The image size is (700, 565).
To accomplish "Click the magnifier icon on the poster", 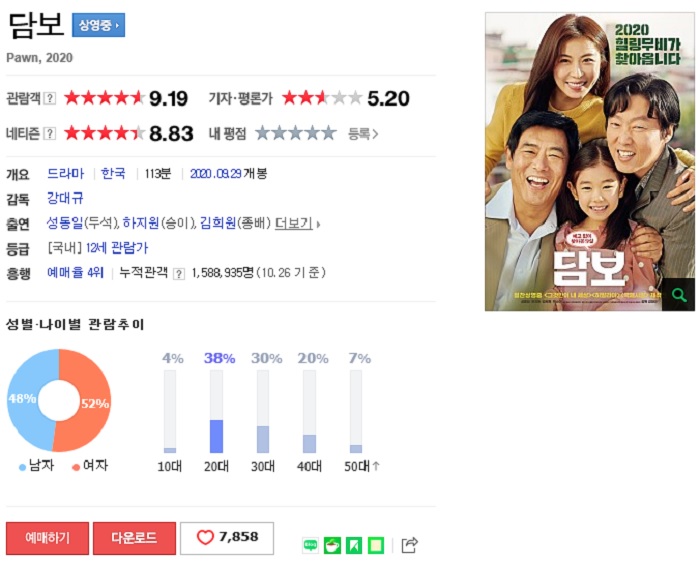I will pos(679,295).
